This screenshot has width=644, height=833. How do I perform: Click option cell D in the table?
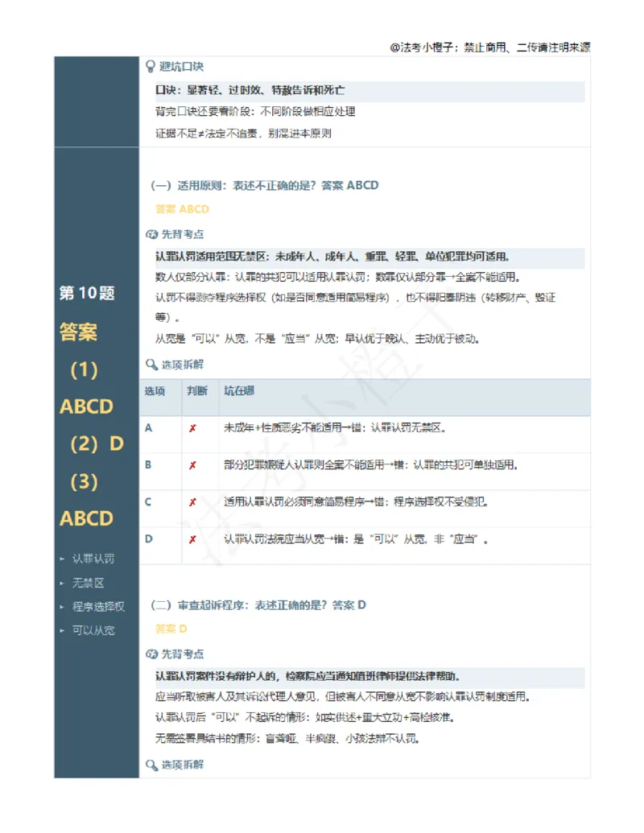pyautogui.click(x=148, y=539)
